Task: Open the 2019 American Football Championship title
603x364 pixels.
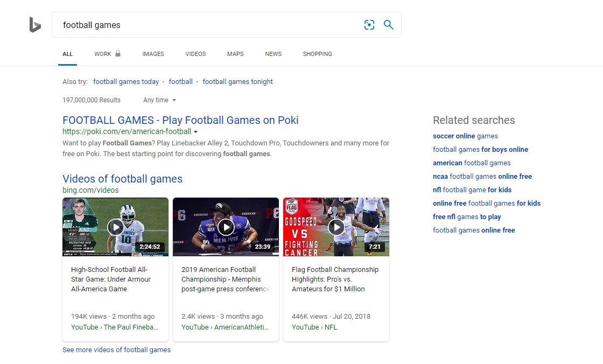Action: pos(226,279)
